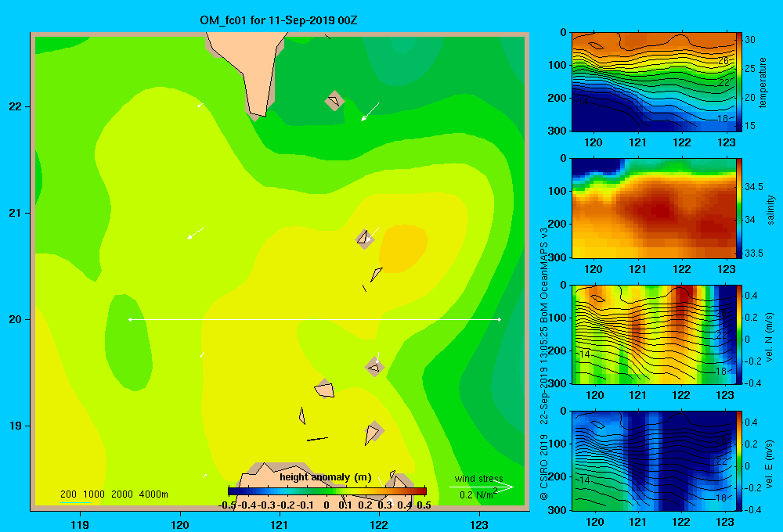
Task: Open the northward velocity section plot
Action: pyautogui.click(x=654, y=334)
